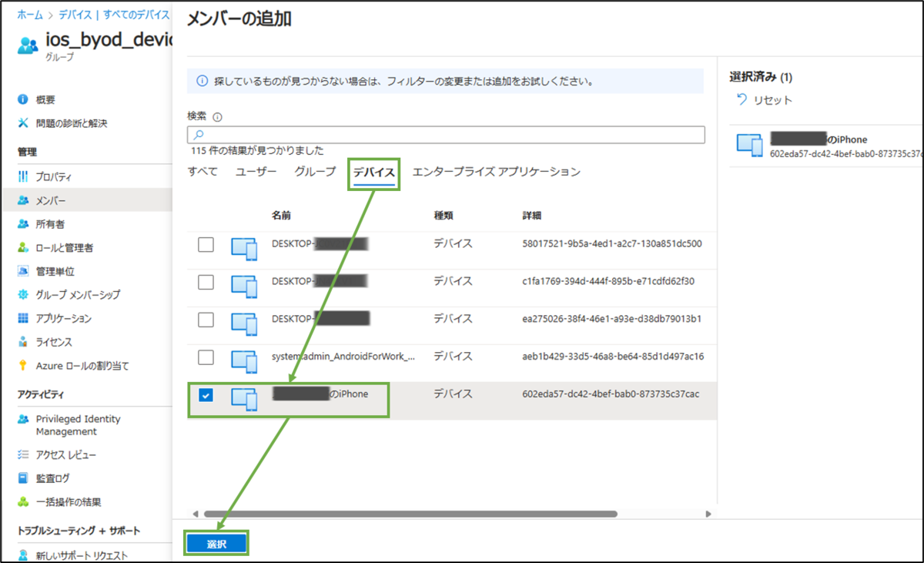The width and height of the screenshot is (924, 563).
Task: Open Privileged Identity Management icon
Action: click(23, 420)
